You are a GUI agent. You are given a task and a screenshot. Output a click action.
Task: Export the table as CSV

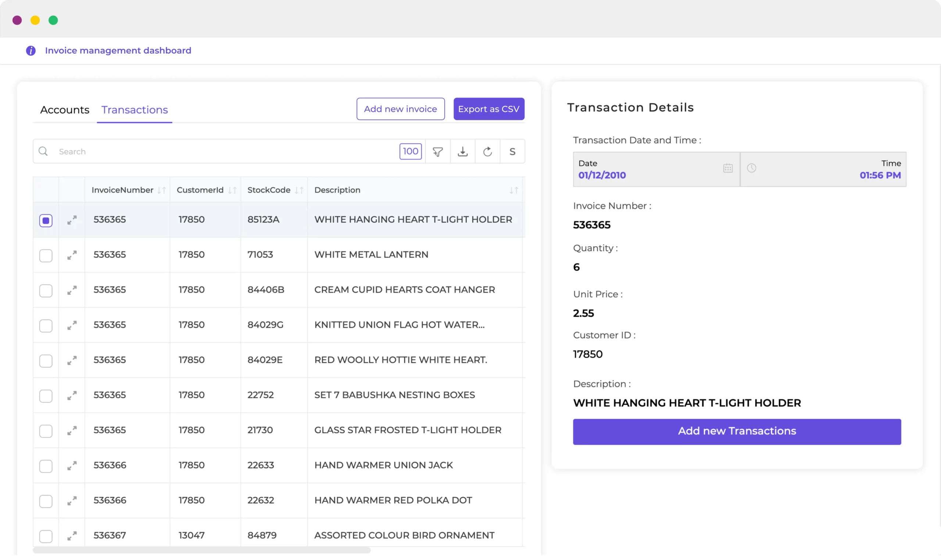tap(489, 109)
